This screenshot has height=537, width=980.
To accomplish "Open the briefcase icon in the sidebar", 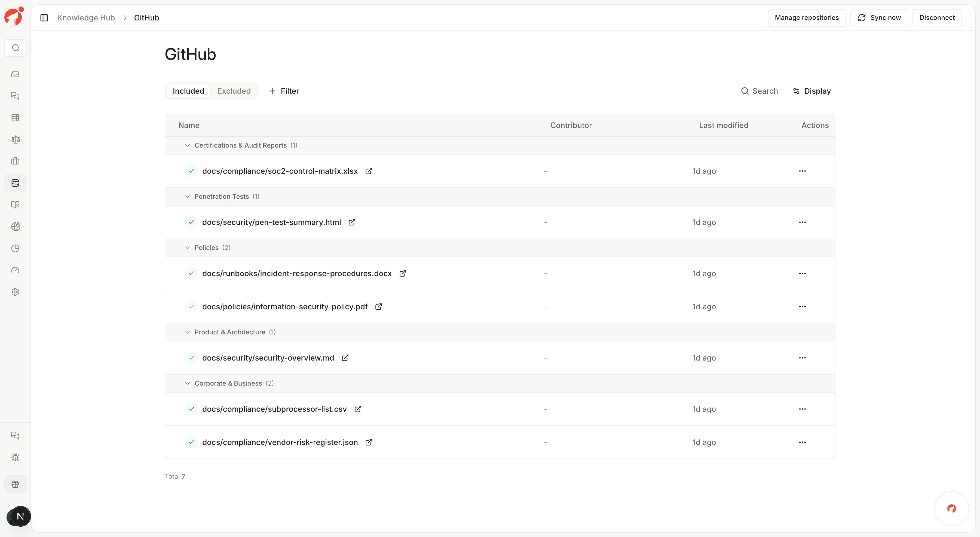I will tap(15, 161).
